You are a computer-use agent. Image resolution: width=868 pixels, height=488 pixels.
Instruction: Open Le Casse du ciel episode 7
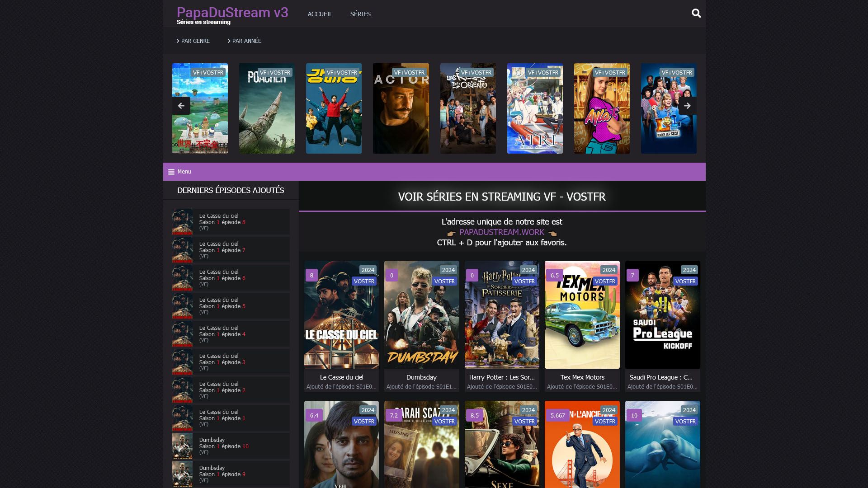231,249
